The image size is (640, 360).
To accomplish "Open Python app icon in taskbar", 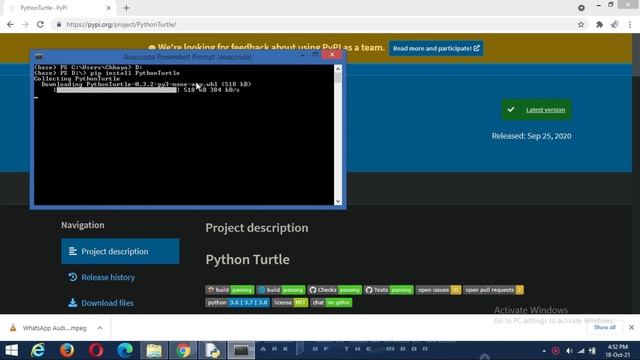I will [212, 351].
